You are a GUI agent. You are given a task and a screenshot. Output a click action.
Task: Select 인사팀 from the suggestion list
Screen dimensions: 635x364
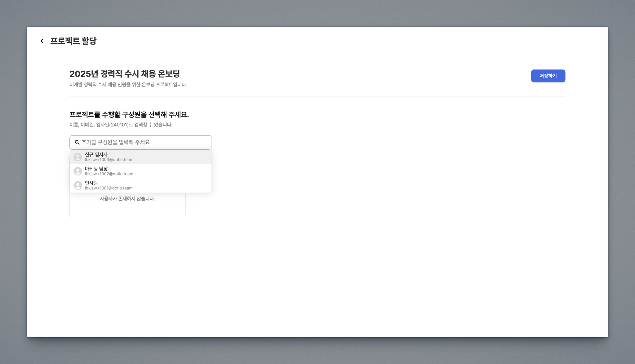click(141, 185)
